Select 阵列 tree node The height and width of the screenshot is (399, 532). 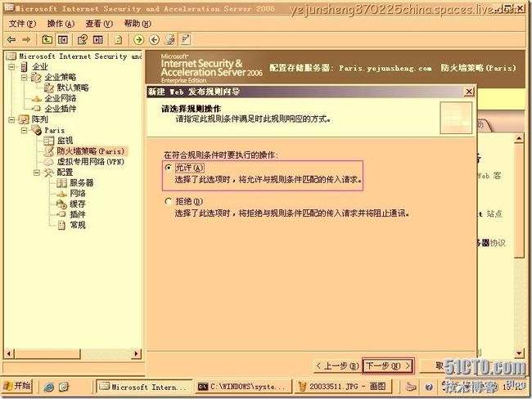(40, 119)
